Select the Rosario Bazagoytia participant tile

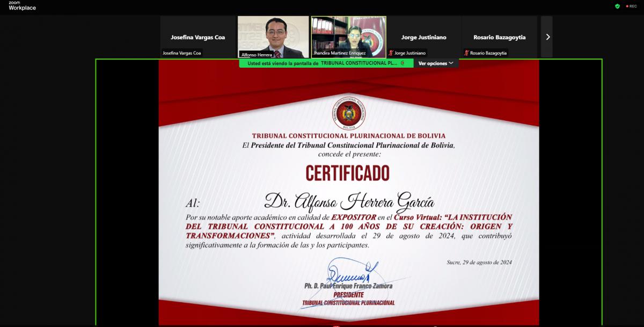tap(499, 37)
